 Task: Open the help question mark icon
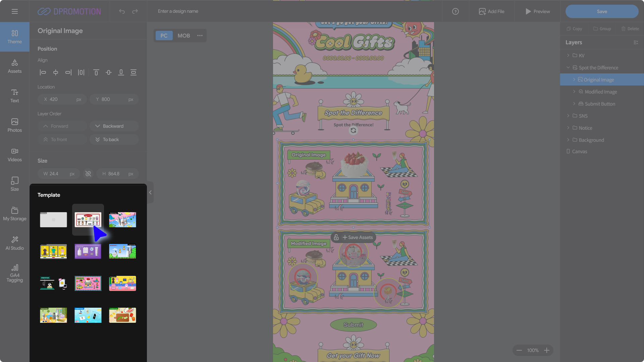(x=455, y=11)
